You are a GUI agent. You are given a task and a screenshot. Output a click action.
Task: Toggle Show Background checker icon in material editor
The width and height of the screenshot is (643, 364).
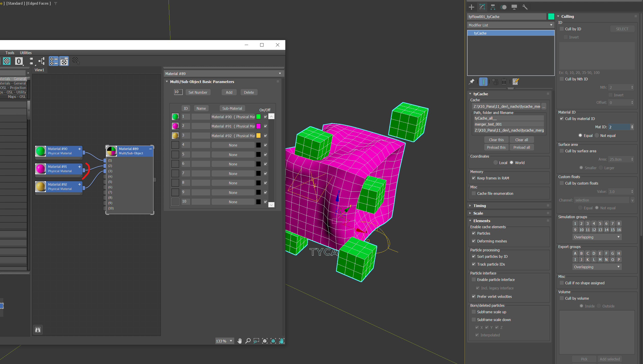click(x=7, y=61)
